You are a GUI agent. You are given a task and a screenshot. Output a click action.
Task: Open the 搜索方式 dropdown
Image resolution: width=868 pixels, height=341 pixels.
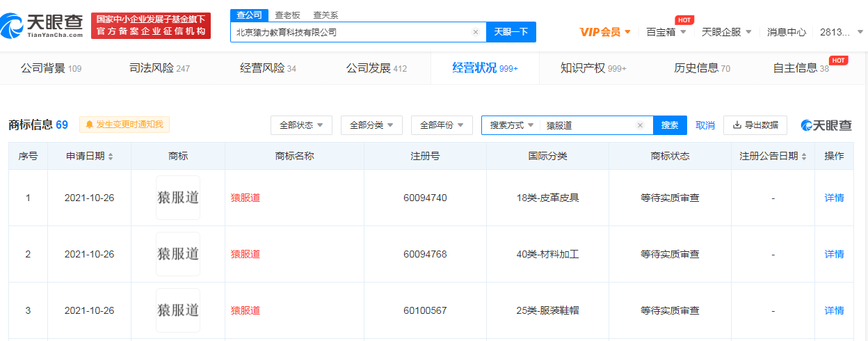(x=511, y=125)
